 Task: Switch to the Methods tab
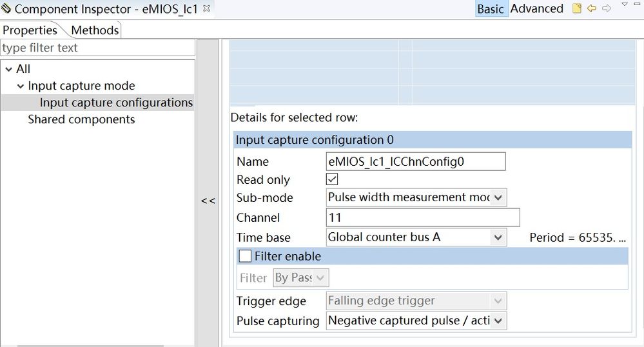[95, 30]
